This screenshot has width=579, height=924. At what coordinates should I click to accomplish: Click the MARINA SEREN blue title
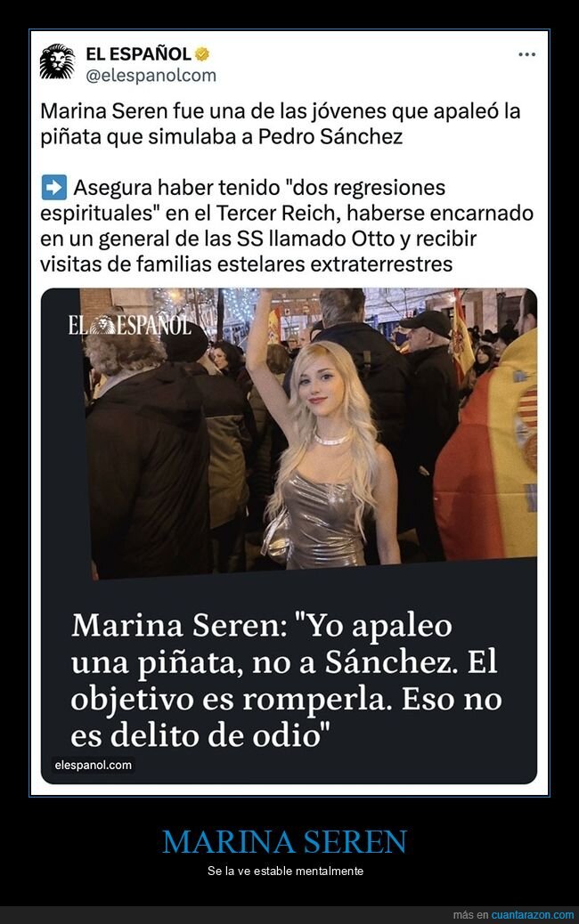pos(285,841)
